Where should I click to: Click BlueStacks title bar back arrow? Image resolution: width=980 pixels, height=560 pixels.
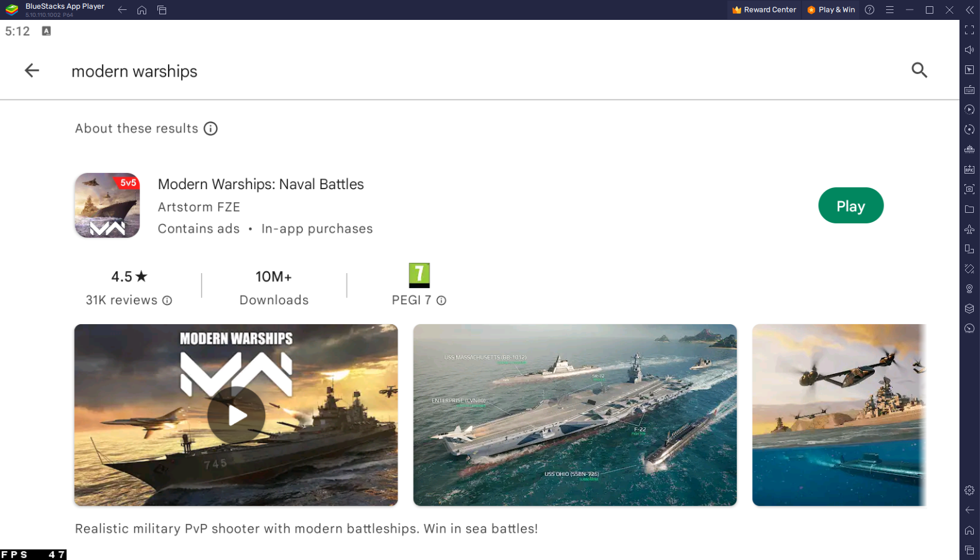tap(122, 10)
